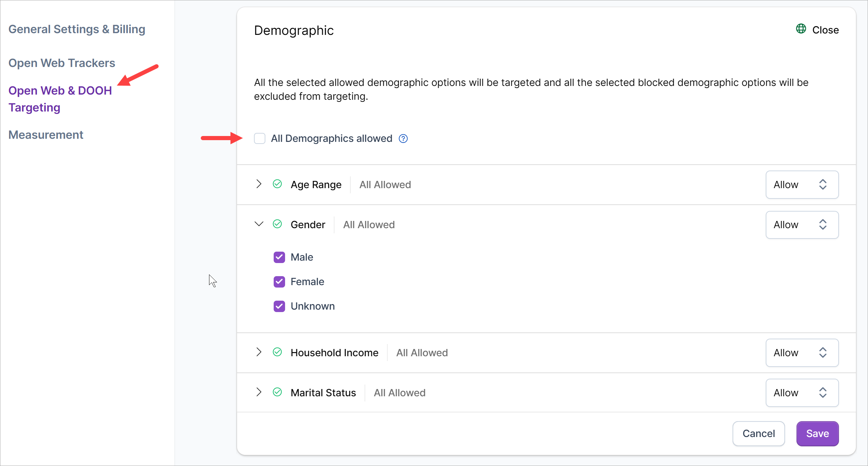Open the Allow dropdown for Marital Status
868x466 pixels.
click(x=802, y=393)
